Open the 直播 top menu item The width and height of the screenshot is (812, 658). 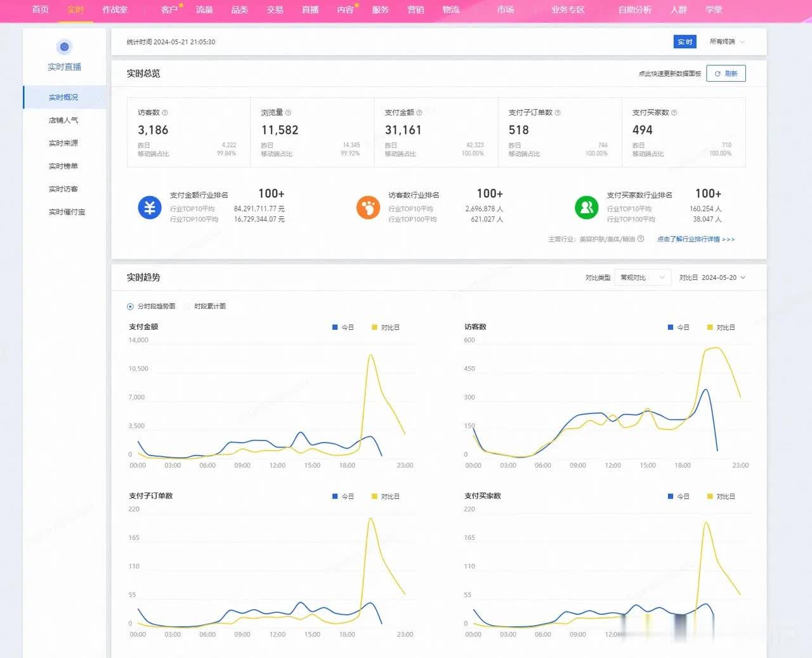[310, 10]
